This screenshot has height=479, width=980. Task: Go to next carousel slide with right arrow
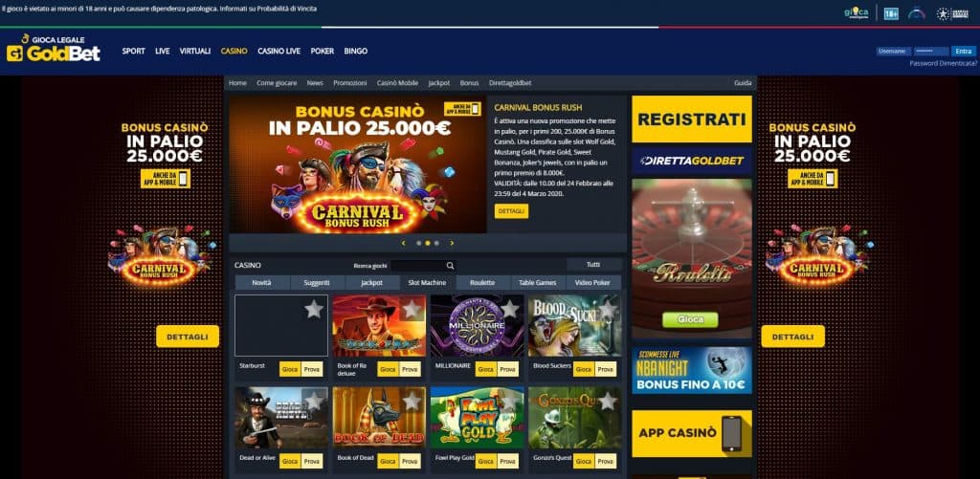(452, 243)
